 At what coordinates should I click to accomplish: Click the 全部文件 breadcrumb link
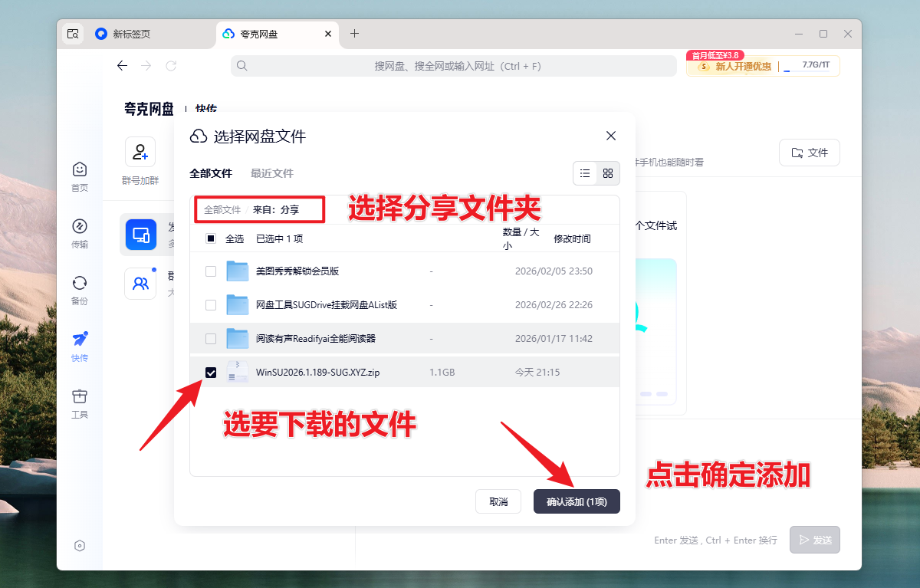(222, 209)
